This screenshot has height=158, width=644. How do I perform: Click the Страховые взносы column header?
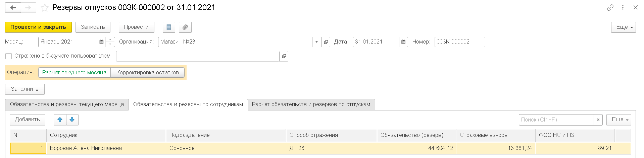pyautogui.click(x=496, y=135)
